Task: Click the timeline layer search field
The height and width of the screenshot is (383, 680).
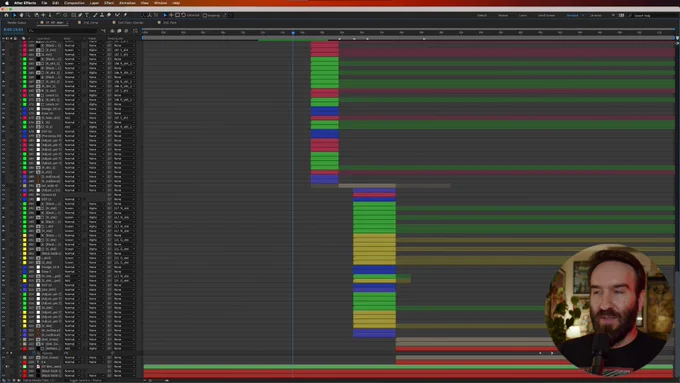Action: tap(62, 31)
